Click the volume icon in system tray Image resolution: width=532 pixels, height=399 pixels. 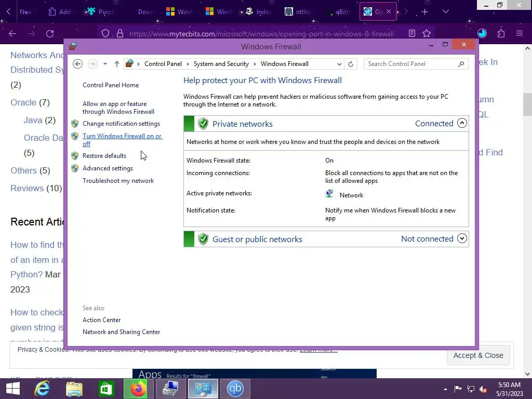[x=483, y=389]
